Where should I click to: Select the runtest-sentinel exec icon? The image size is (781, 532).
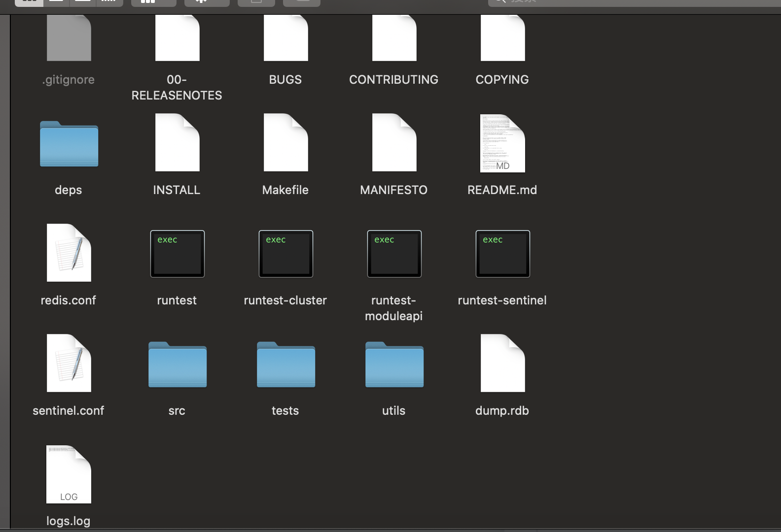[503, 254]
